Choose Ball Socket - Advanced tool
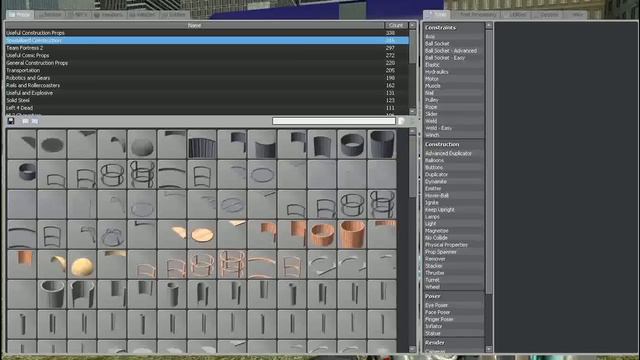640x360 pixels. tap(453, 51)
